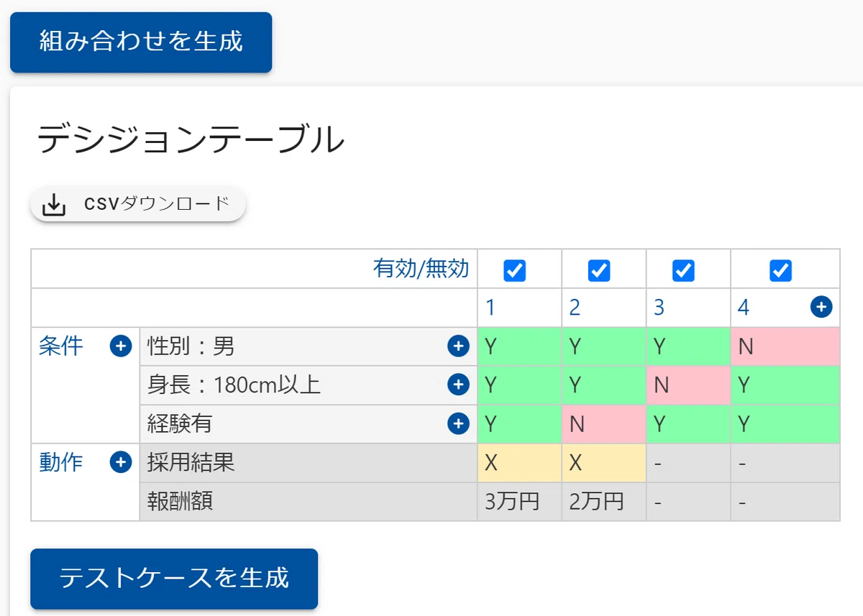This screenshot has width=863, height=616.
Task: Toggle the enable checkbox above column 3
Action: [683, 270]
